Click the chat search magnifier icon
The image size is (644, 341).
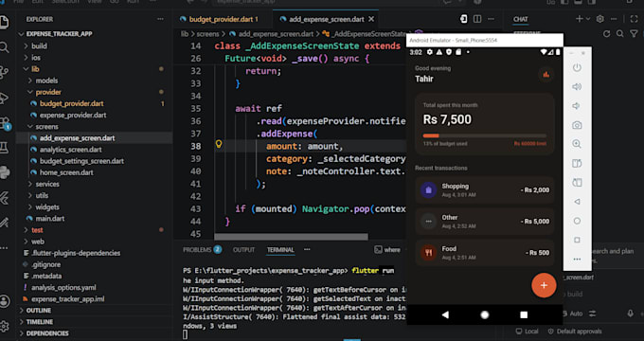pos(620,34)
